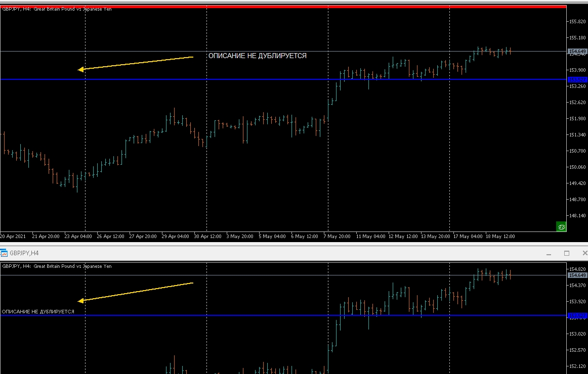Click the 151.980 price scale label
Screen dimensions: 588x374
pyautogui.click(x=577, y=119)
